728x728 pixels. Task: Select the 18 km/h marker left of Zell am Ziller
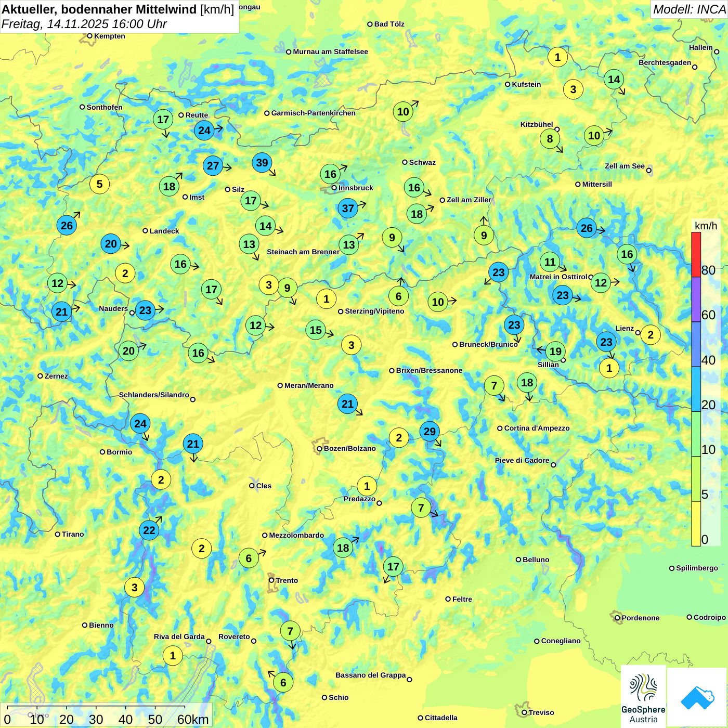pos(417,214)
